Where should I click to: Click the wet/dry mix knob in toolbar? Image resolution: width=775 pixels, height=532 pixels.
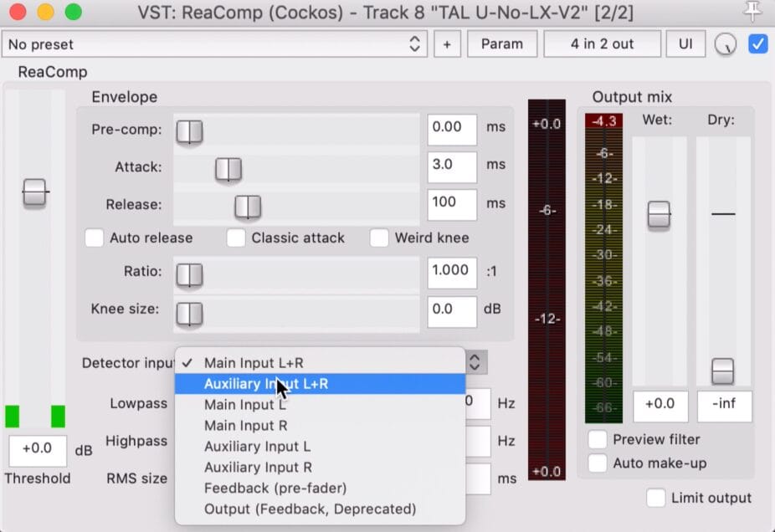[x=725, y=44]
